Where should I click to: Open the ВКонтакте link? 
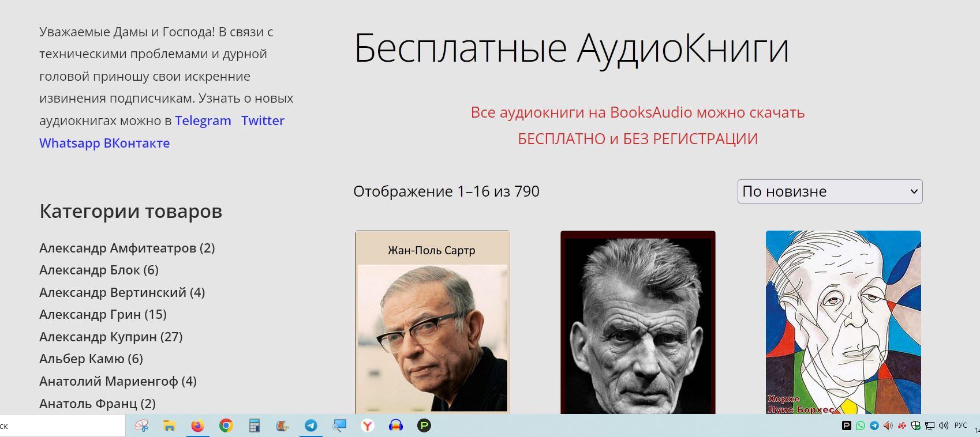(137, 143)
